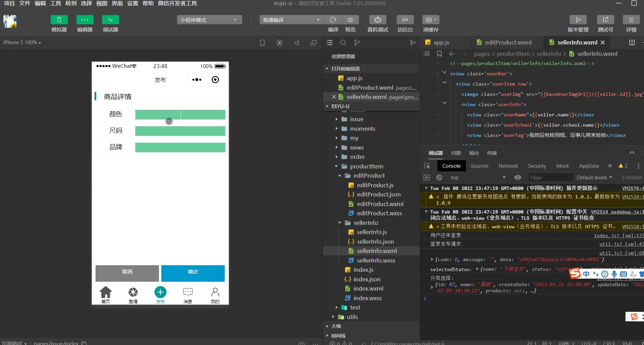Click the blue confirm button

click(193, 273)
